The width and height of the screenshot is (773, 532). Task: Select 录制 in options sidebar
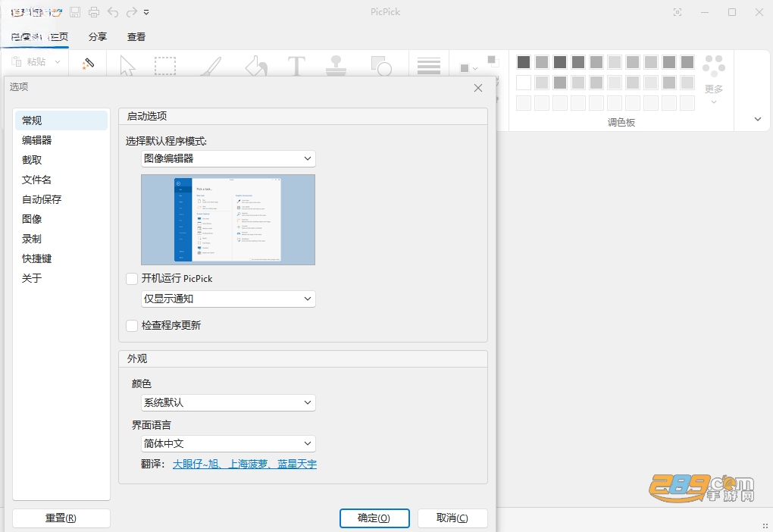click(x=61, y=239)
